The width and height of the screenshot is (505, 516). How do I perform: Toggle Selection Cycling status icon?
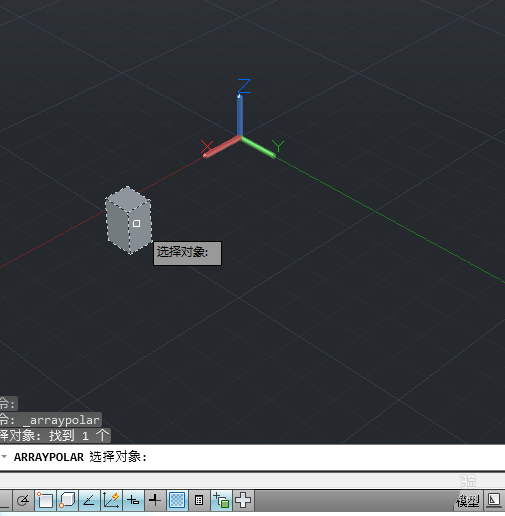pos(221,500)
